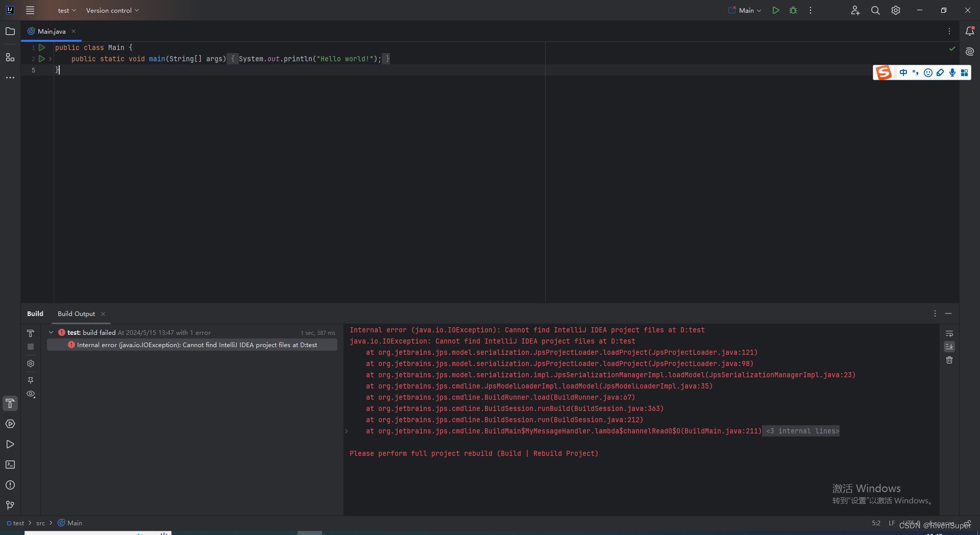Click the 5:2 caret position indicator
Screen dimensions: 980x535
pos(876,523)
